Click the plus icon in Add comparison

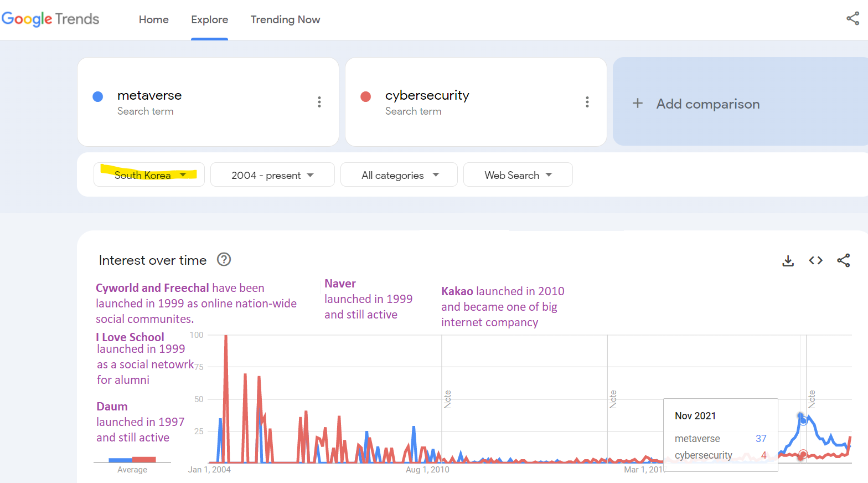pos(638,104)
